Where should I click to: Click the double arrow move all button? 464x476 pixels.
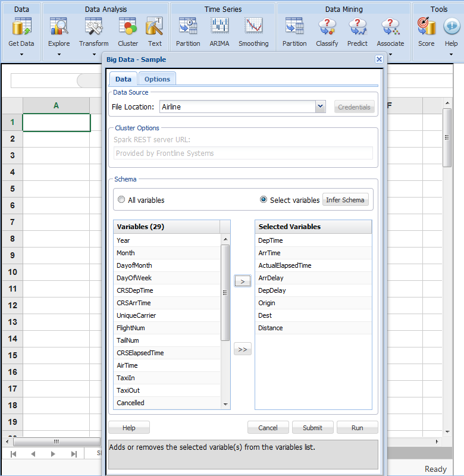click(243, 349)
